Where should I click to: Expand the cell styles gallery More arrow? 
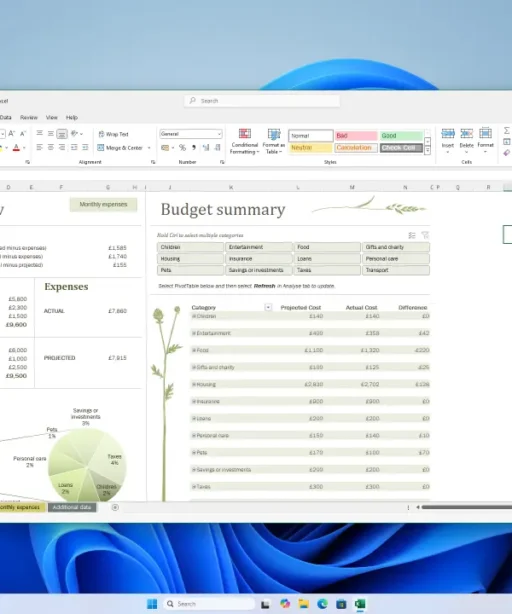pyautogui.click(x=427, y=150)
